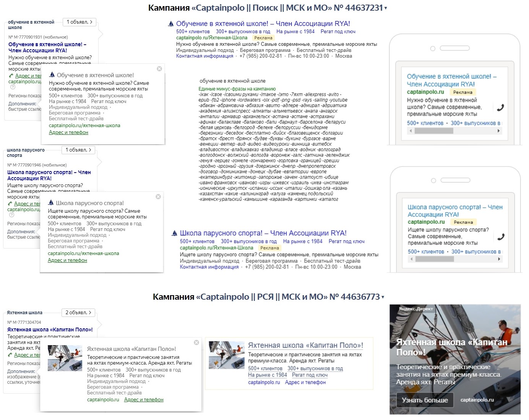Click green phone icon in школа парусного спорта card

click(x=10, y=204)
